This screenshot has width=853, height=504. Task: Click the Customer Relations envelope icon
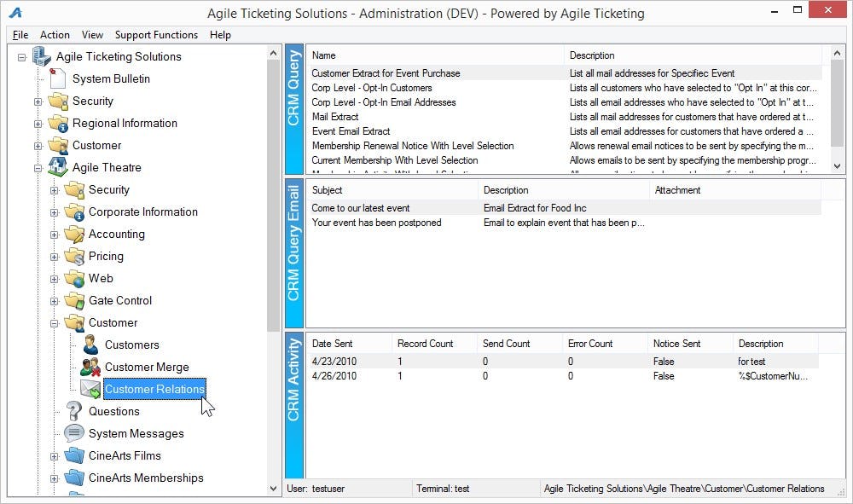click(x=90, y=389)
